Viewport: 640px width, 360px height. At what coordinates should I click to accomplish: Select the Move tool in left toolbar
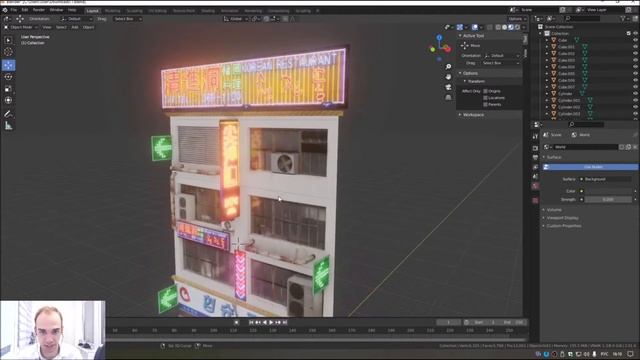(x=8, y=65)
